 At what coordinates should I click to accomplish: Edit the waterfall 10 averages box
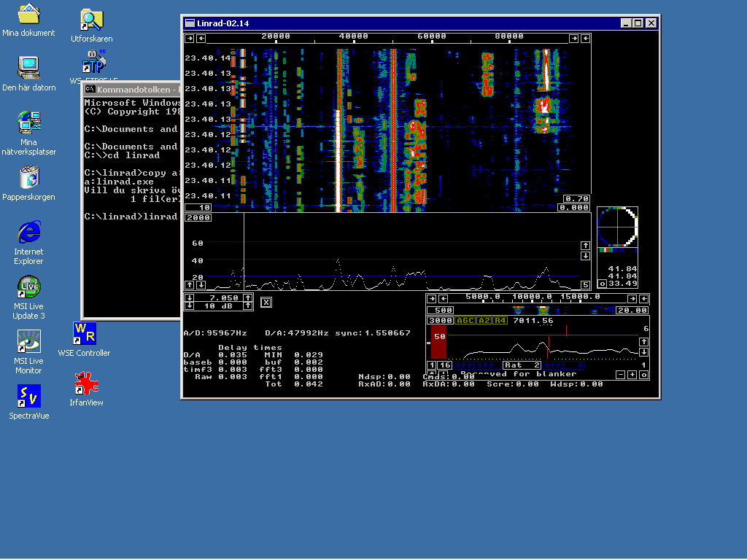[x=198, y=207]
